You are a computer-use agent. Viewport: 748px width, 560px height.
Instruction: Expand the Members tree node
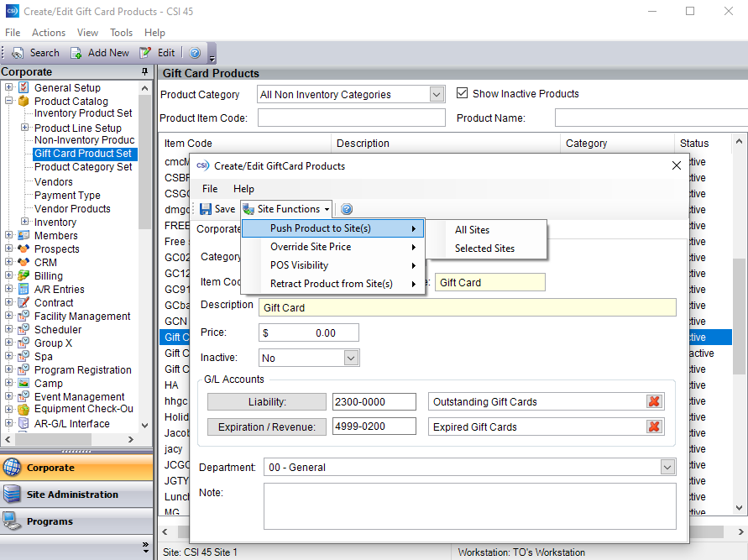[8, 235]
